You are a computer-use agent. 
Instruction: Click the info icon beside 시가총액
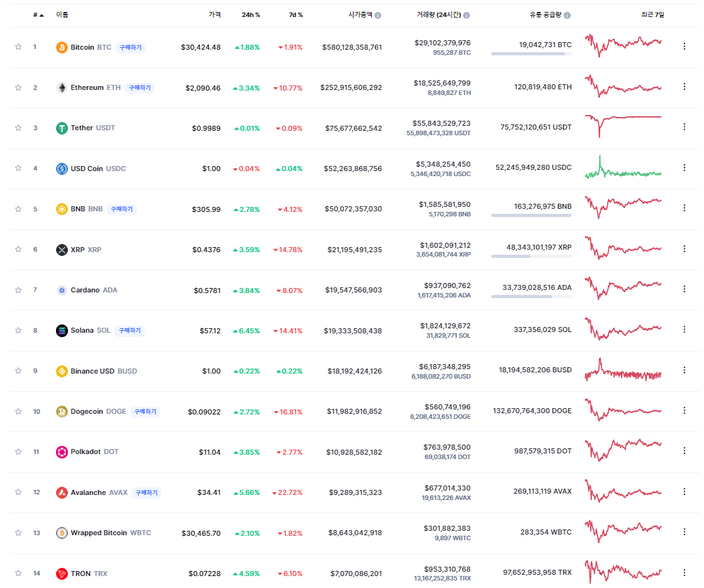pyautogui.click(x=377, y=15)
